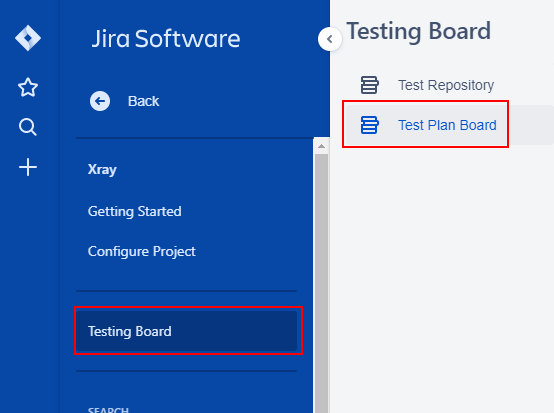Screen dimensions: 554x413
Task: Click the Jira diamond logo icon
Action: point(28,38)
